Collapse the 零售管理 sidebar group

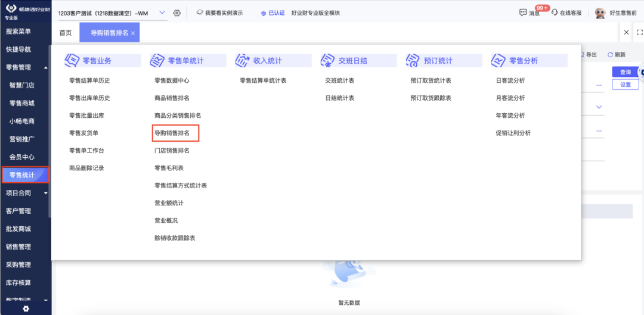pyautogui.click(x=45, y=68)
